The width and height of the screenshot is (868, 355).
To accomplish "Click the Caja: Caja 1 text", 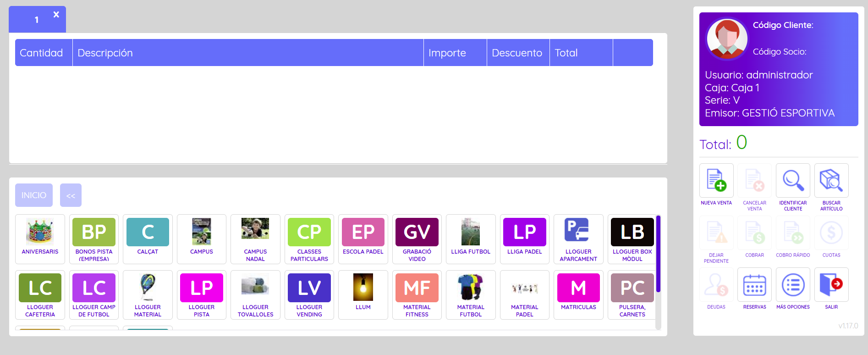I will coord(732,88).
